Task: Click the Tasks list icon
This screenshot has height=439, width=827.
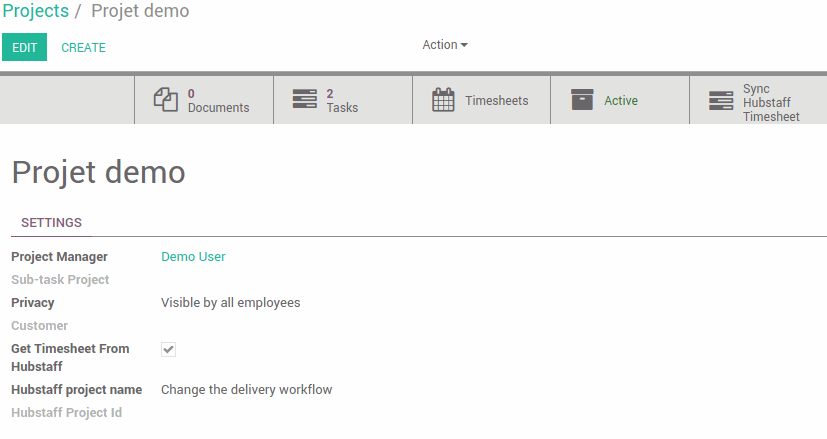Action: pos(305,99)
